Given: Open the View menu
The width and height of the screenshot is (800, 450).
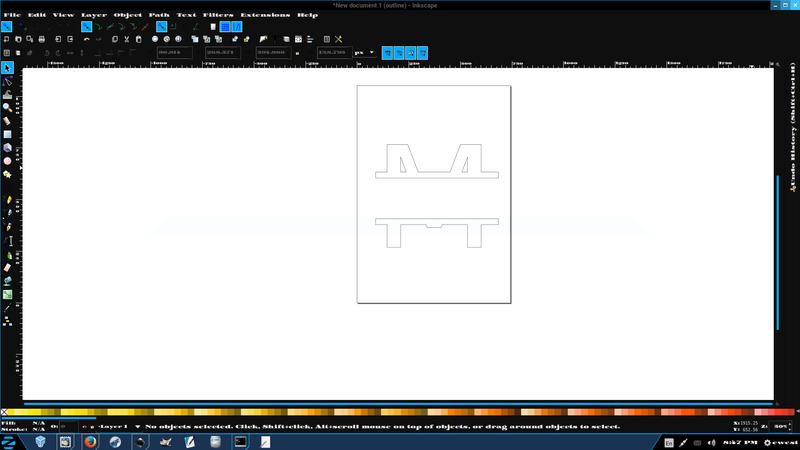Looking at the screenshot, I should click(63, 15).
